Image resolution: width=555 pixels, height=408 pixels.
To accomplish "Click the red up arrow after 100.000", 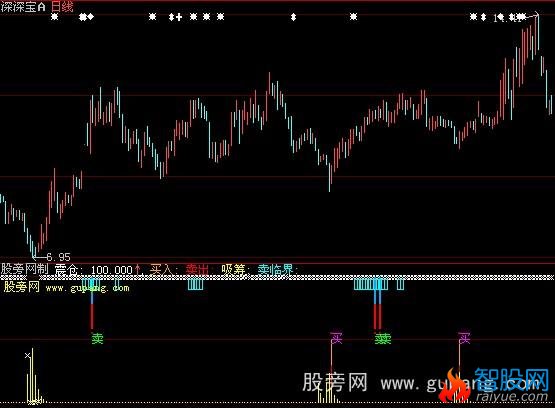I will 138,270.
